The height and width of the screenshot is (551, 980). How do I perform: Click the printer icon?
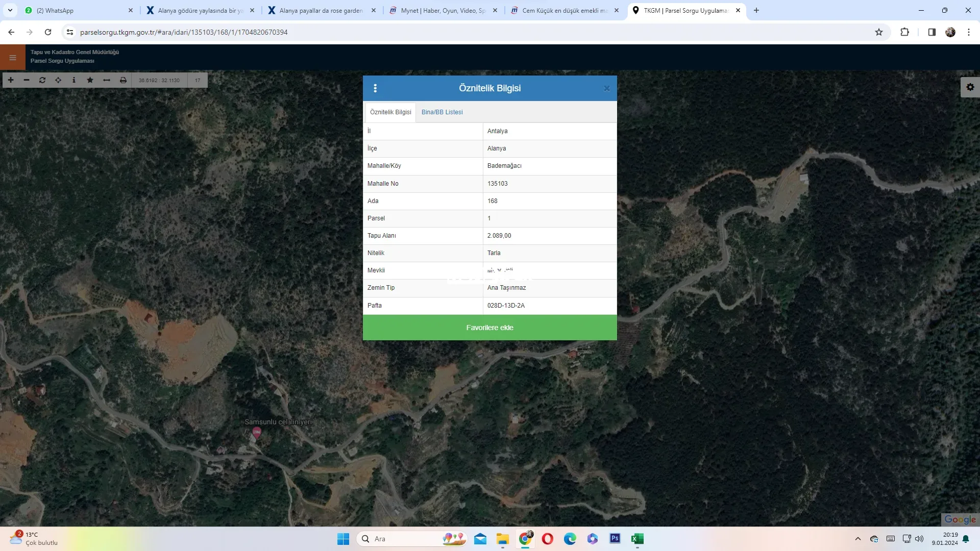[x=123, y=80]
